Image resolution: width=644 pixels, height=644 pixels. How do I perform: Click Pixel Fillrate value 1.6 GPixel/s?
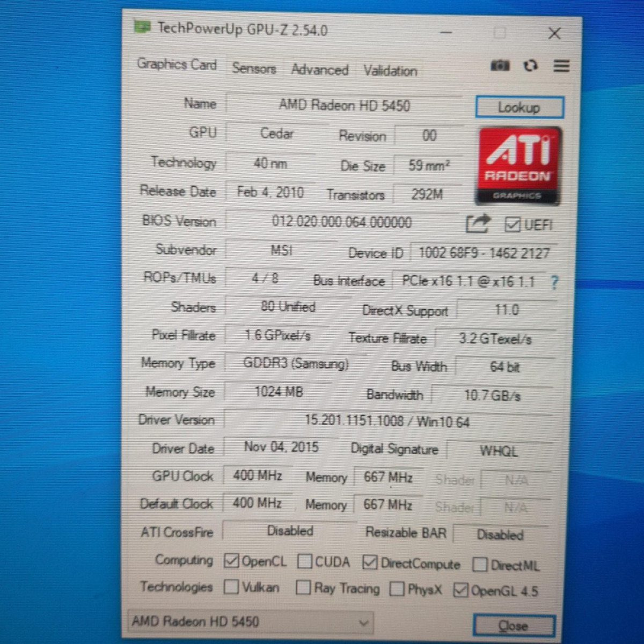pos(278,335)
